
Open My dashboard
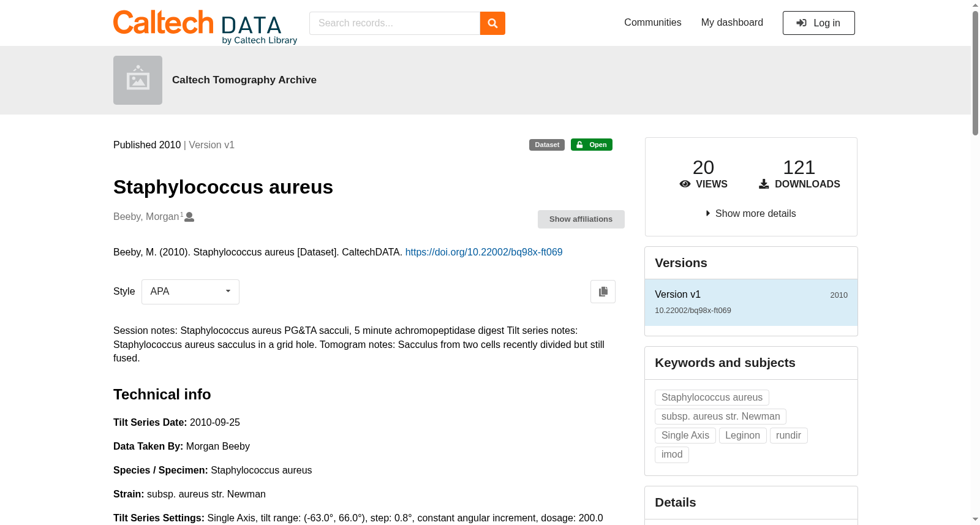[x=732, y=23]
